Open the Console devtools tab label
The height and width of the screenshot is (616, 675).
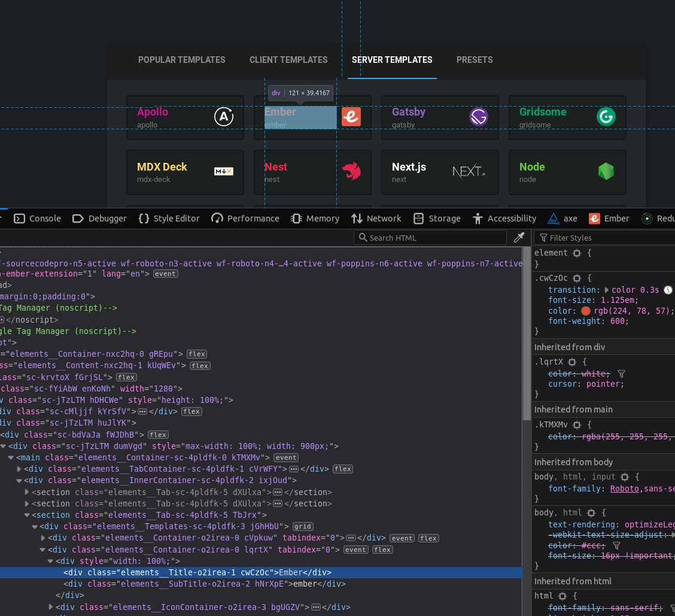click(45, 219)
